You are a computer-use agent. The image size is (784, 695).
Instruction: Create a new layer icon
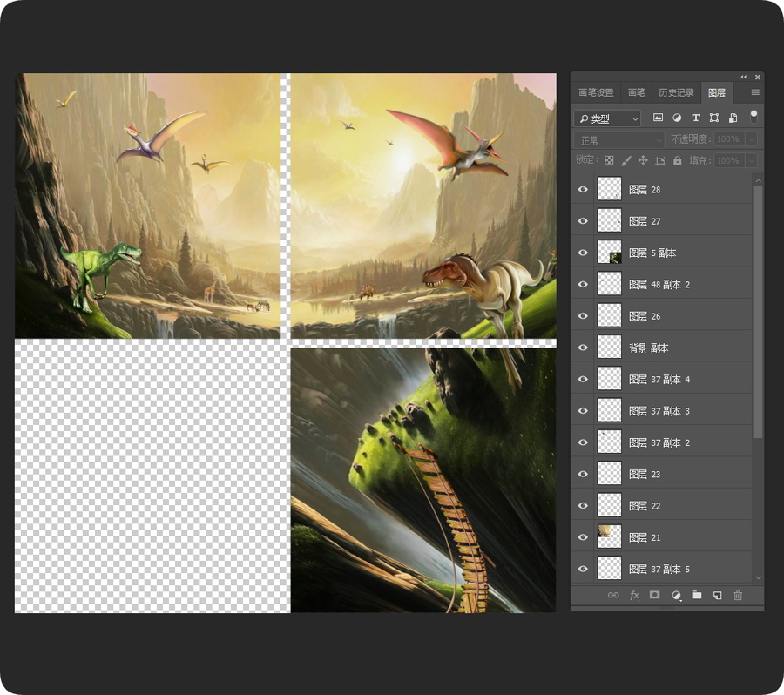(718, 595)
